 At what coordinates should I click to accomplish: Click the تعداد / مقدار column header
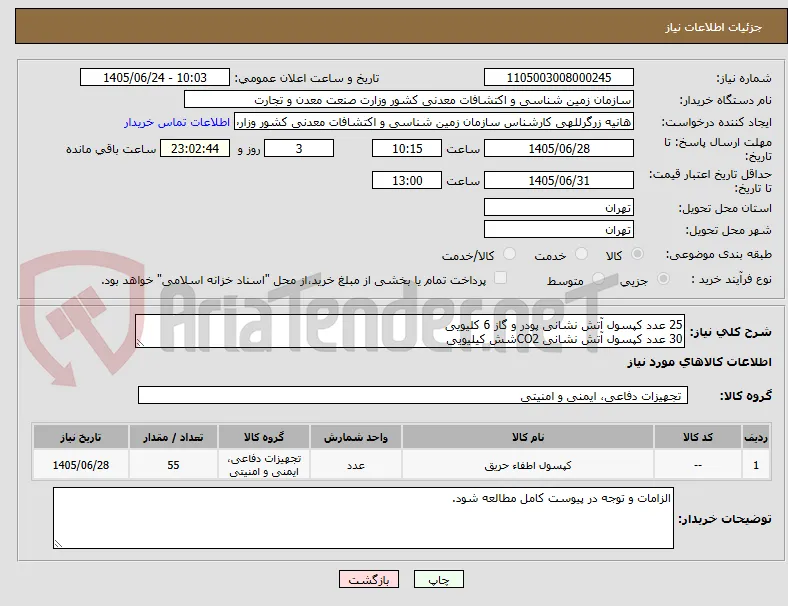tap(173, 437)
